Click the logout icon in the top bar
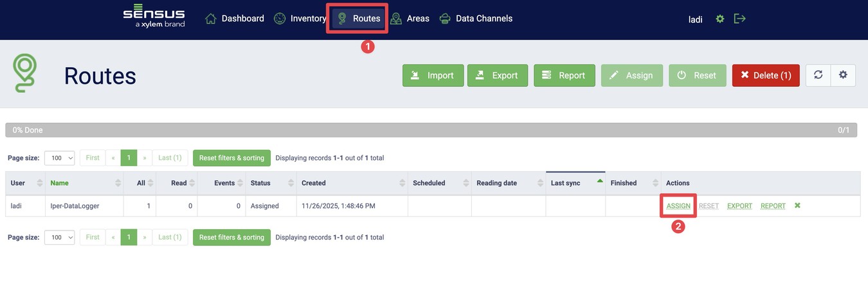This screenshot has width=868, height=284. (x=740, y=19)
